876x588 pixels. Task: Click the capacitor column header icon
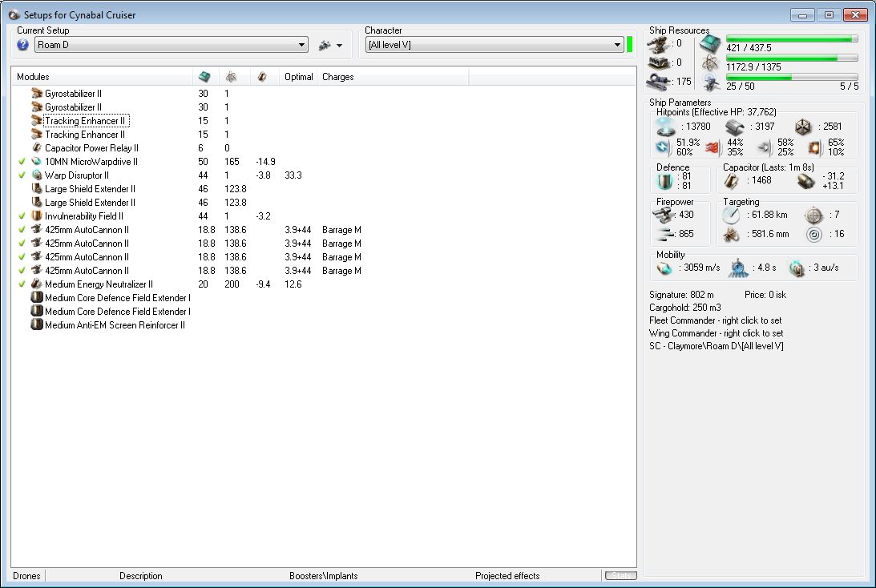coord(262,76)
